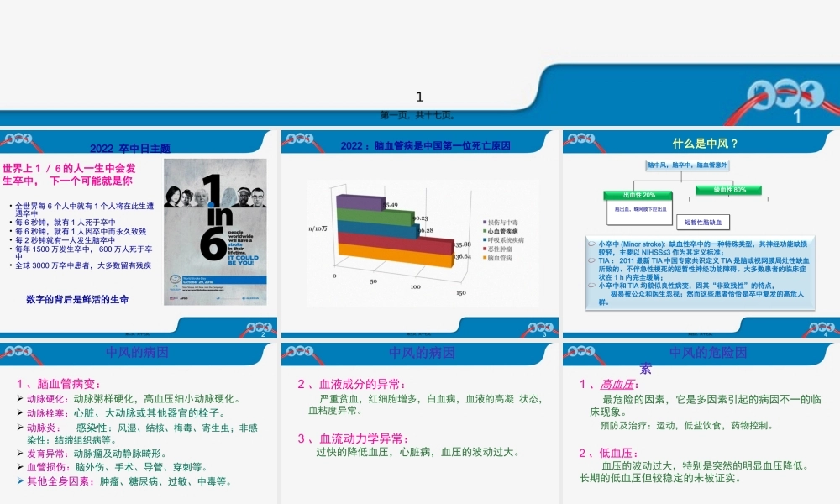The image size is (840, 504).
Task: Toggle the marker before the 小卒中和TIA line
Action: coord(591,285)
